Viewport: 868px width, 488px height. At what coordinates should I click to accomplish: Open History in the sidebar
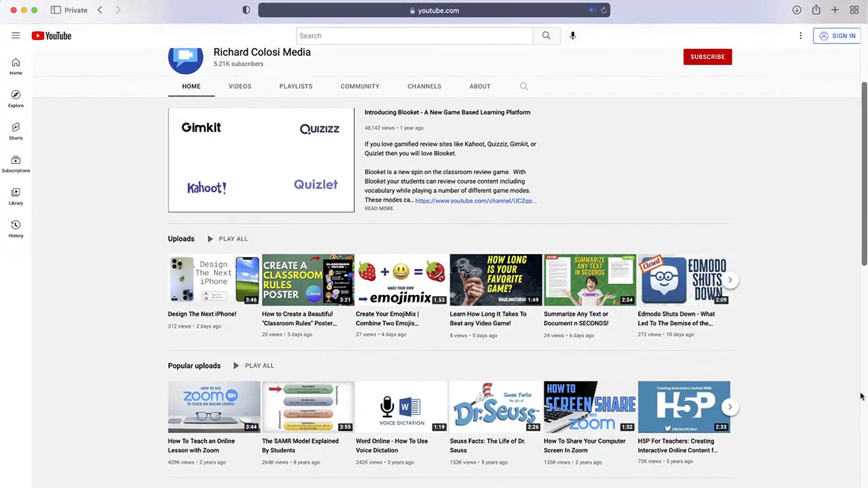pos(16,229)
